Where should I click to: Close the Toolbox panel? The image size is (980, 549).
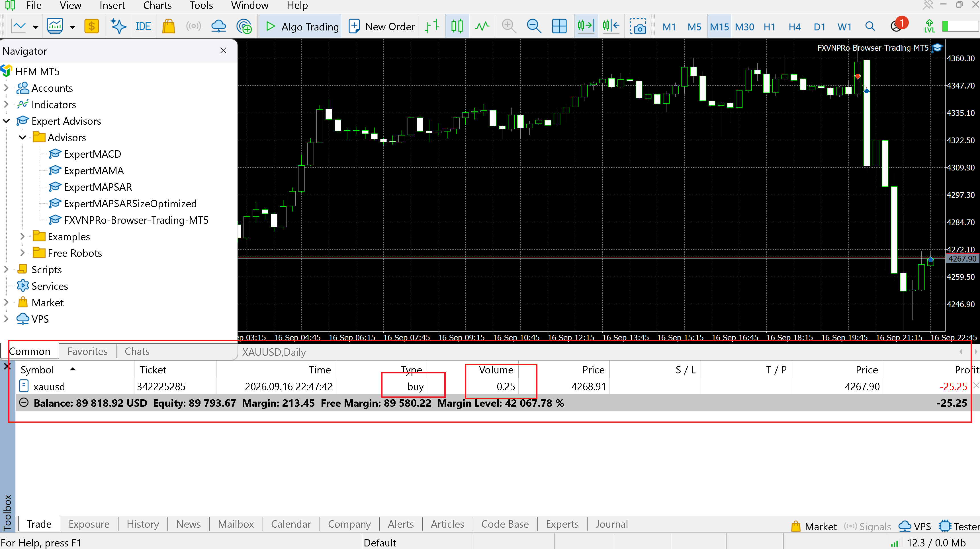[7, 367]
